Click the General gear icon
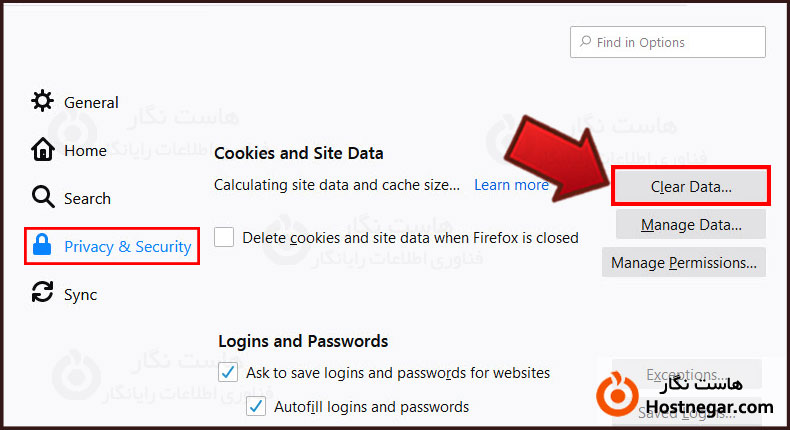This screenshot has width=790, height=430. [42, 102]
